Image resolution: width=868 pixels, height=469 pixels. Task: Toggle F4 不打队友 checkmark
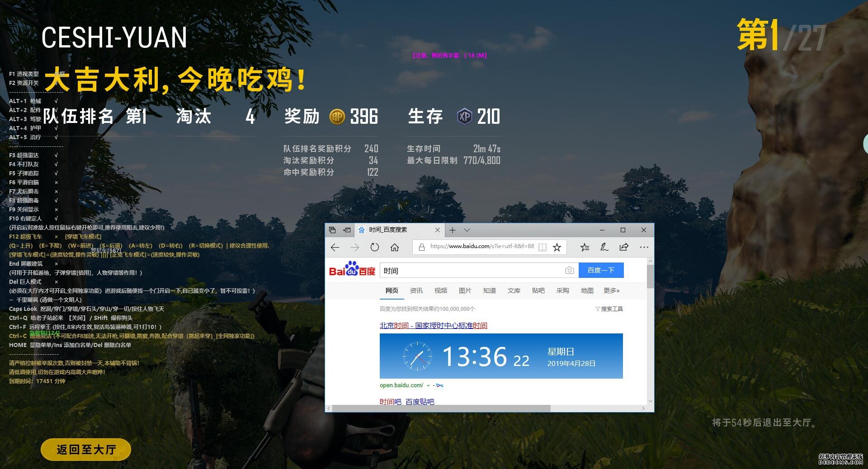click(56, 164)
